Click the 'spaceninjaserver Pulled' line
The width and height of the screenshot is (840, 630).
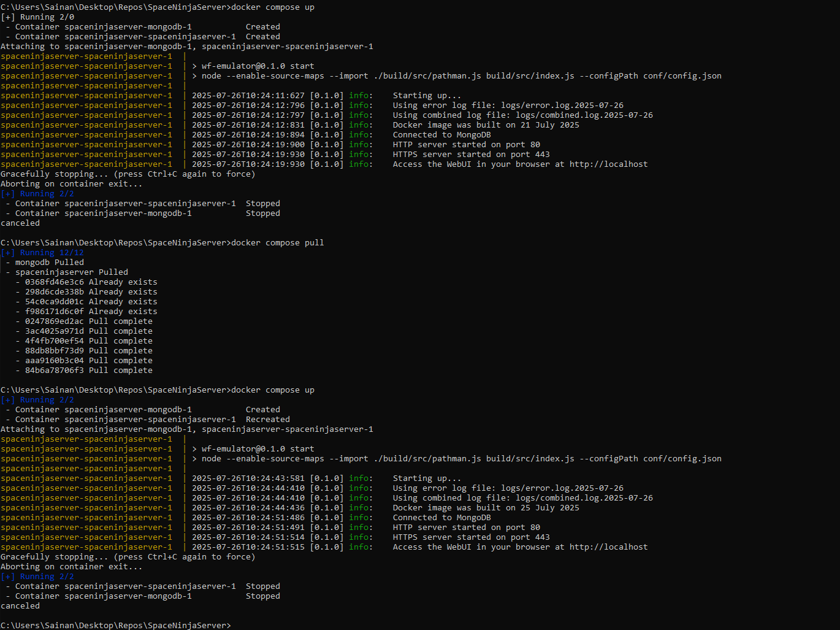[x=71, y=272]
